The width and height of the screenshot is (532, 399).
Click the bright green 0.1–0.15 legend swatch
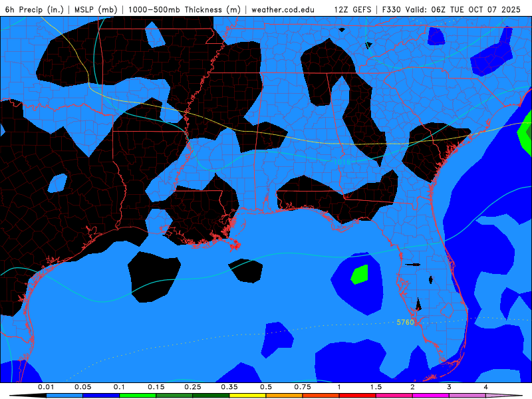(138, 396)
